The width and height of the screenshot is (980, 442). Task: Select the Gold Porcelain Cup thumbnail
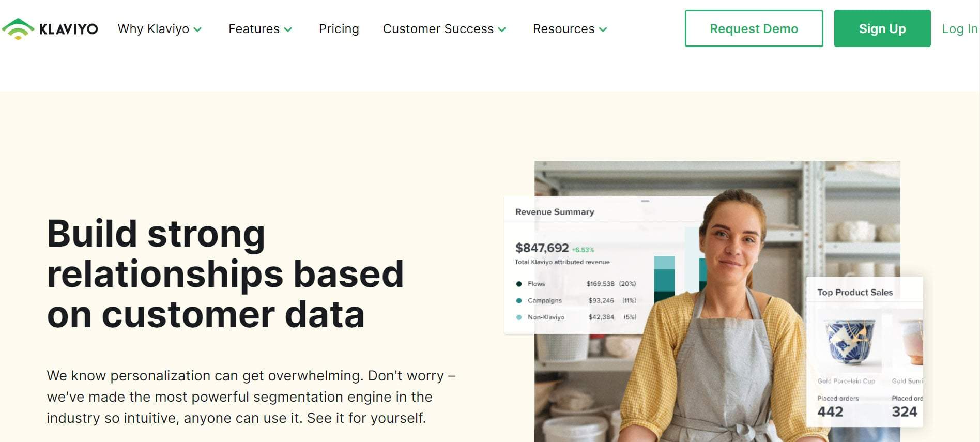click(849, 342)
